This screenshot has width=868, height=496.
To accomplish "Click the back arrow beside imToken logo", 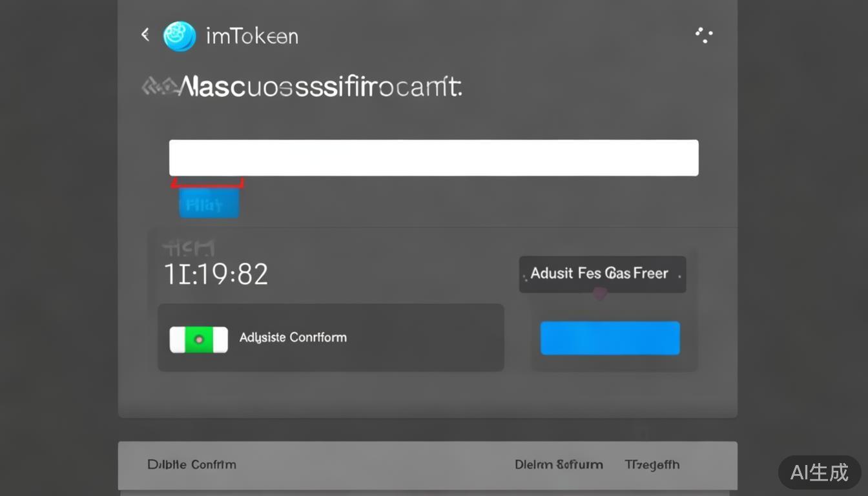I will [x=145, y=35].
